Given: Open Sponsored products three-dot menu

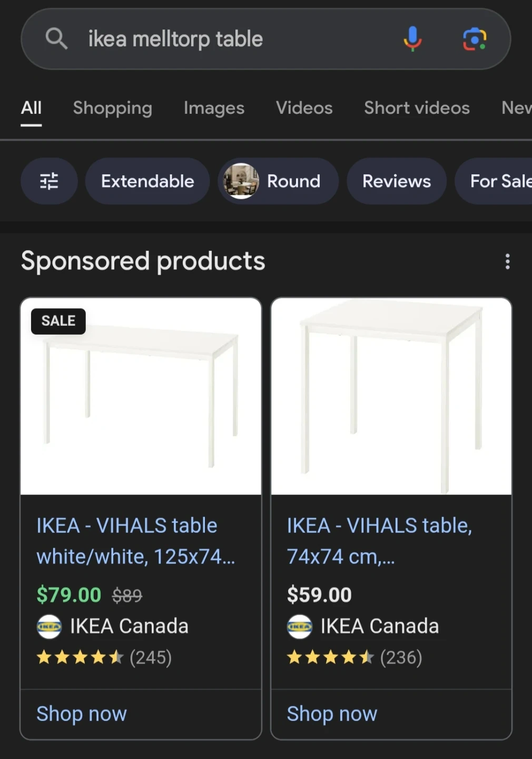Looking at the screenshot, I should [507, 261].
